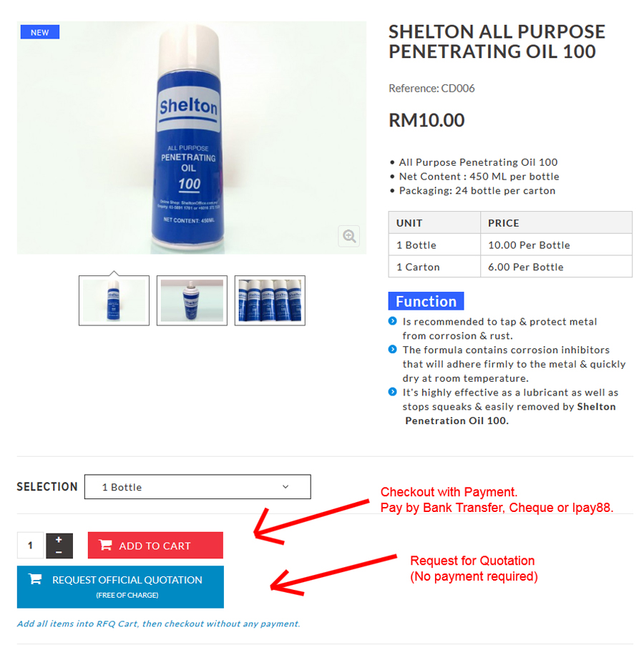The height and width of the screenshot is (655, 644).
Task: Select the first front-view bottle thumbnail
Action: click(114, 300)
